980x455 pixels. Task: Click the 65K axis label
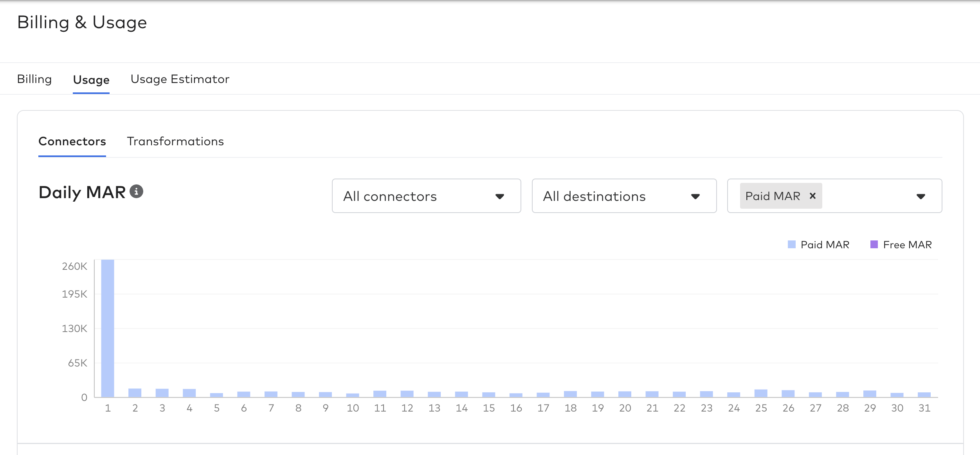point(78,363)
